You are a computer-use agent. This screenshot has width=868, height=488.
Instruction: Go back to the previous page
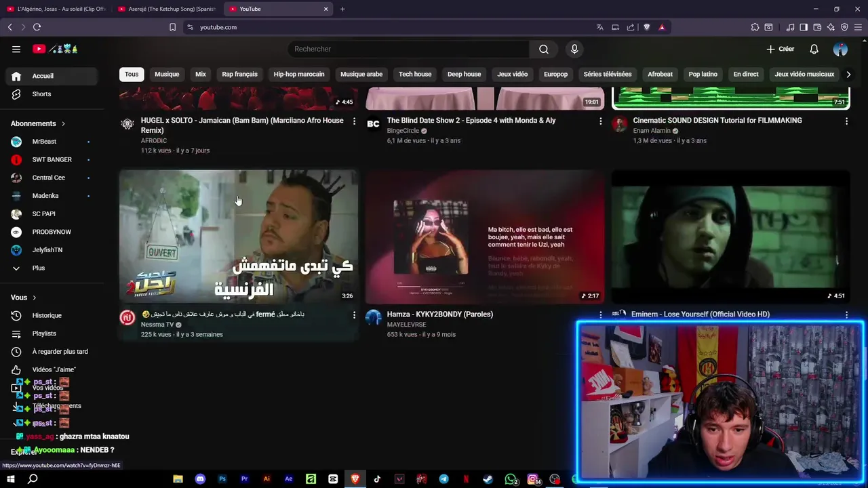point(9,27)
